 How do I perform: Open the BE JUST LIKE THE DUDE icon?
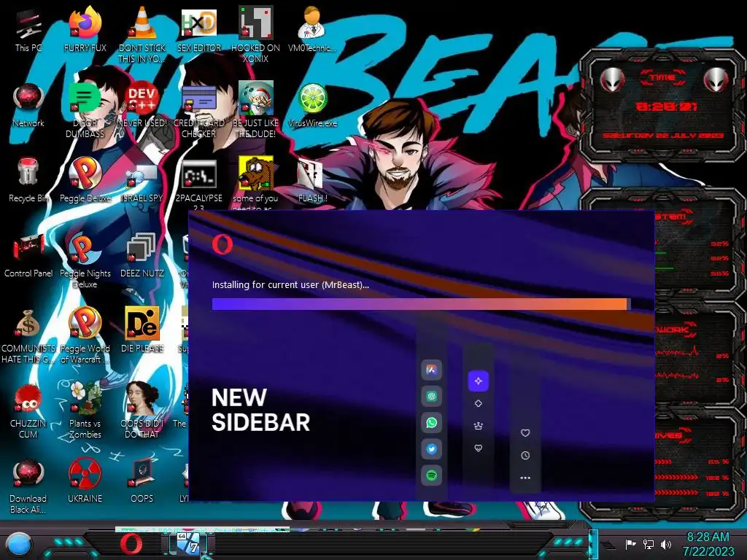256,109
